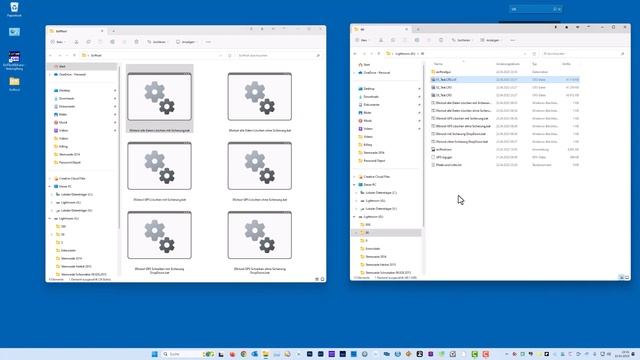The image size is (640, 360).
Task: Collapse Dieser PC in the left window sidebar
Action: click(x=50, y=187)
